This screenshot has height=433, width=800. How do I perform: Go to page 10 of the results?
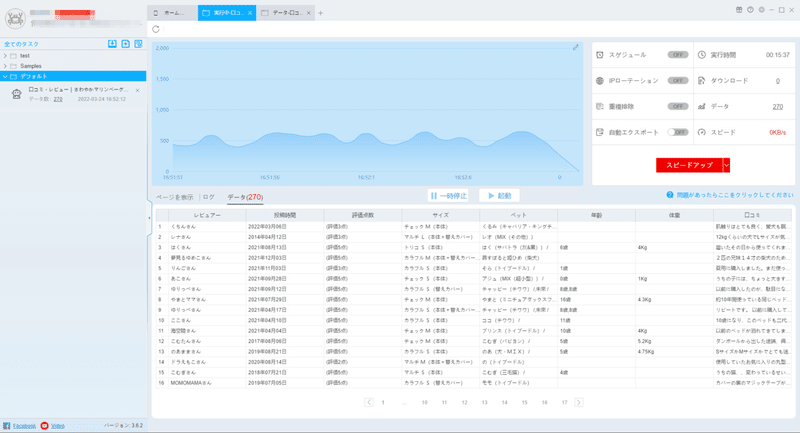[x=424, y=402]
